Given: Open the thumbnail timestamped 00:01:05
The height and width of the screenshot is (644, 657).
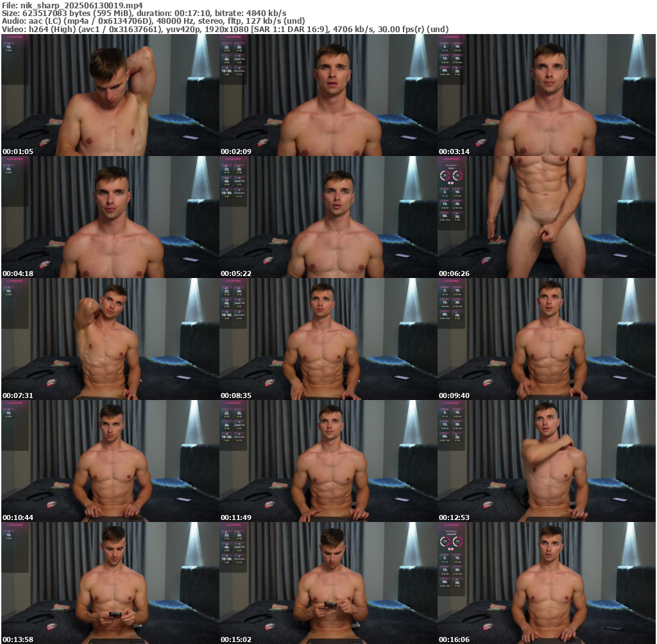Looking at the screenshot, I should point(110,95).
